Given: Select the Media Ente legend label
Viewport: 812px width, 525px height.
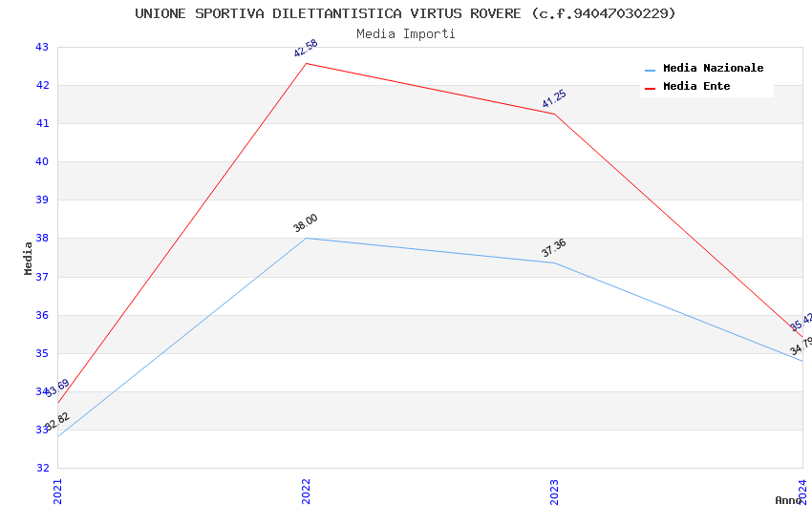Looking at the screenshot, I should (696, 87).
